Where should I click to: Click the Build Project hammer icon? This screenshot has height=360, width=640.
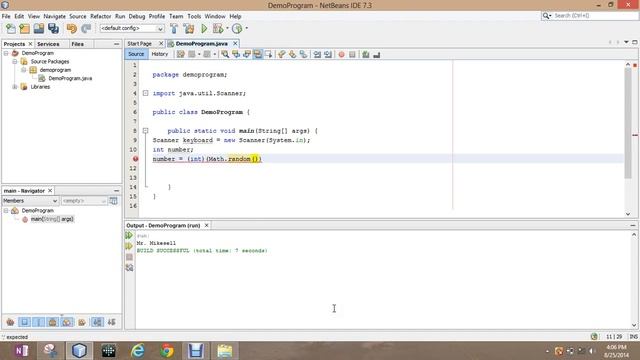(x=174, y=29)
